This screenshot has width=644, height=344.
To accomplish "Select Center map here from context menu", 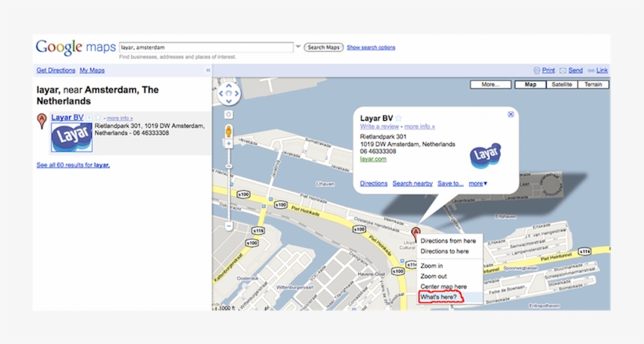I will click(444, 287).
